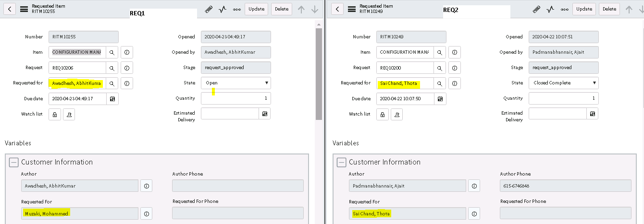Preview Author Awadhesh record info
Image resolution: width=644 pixels, height=224 pixels.
pyautogui.click(x=147, y=186)
